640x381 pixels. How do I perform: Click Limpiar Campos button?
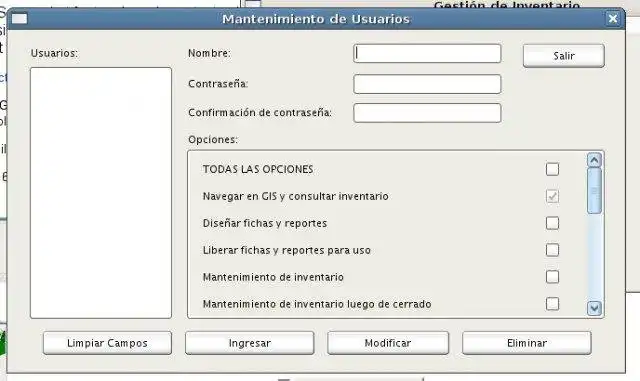coord(107,343)
